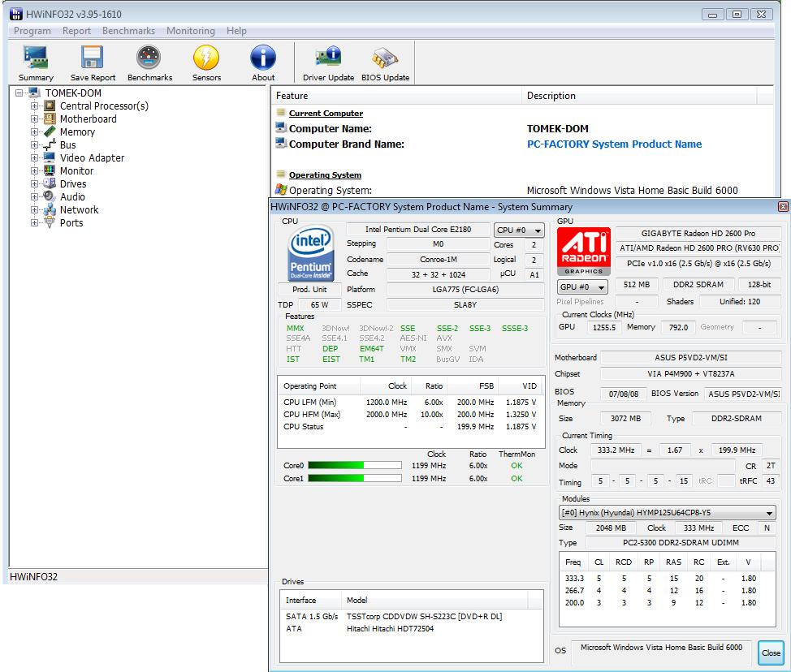Click PC-FACTORY System Product Name link

coord(614,144)
